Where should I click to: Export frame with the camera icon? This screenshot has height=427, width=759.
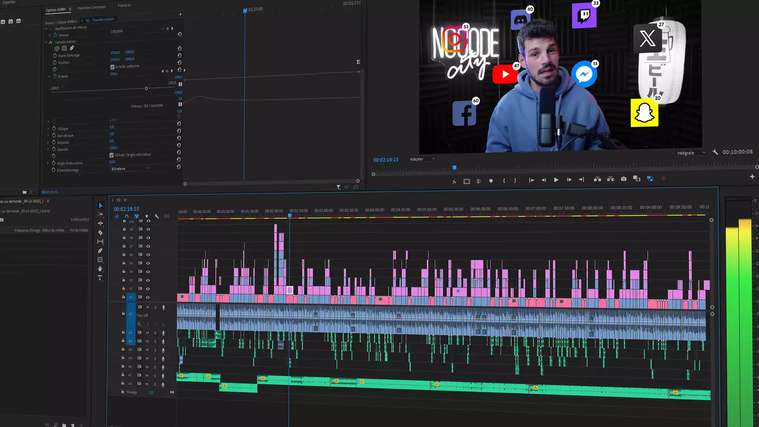(623, 179)
